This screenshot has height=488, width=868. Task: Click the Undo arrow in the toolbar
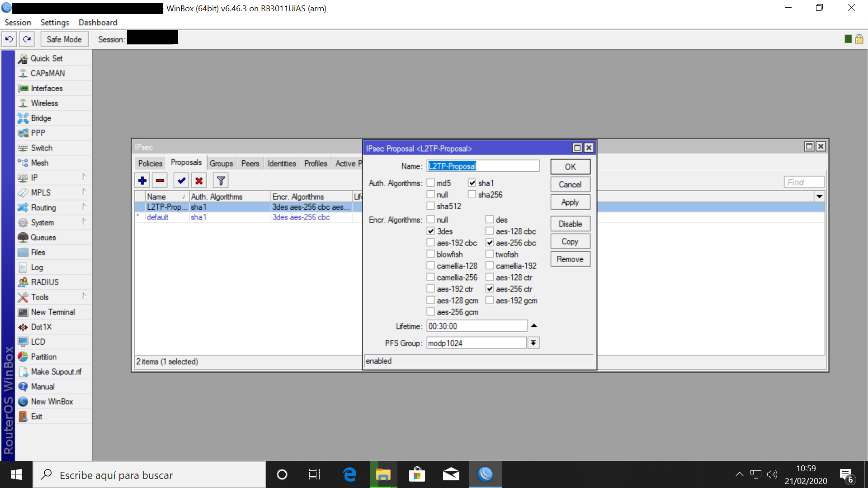(x=9, y=39)
